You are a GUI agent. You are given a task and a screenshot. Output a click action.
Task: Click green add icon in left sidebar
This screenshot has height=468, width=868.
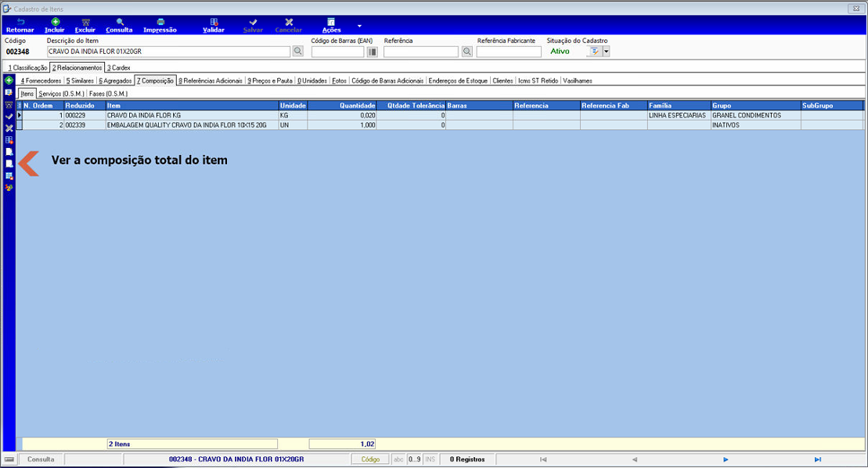tap(9, 81)
